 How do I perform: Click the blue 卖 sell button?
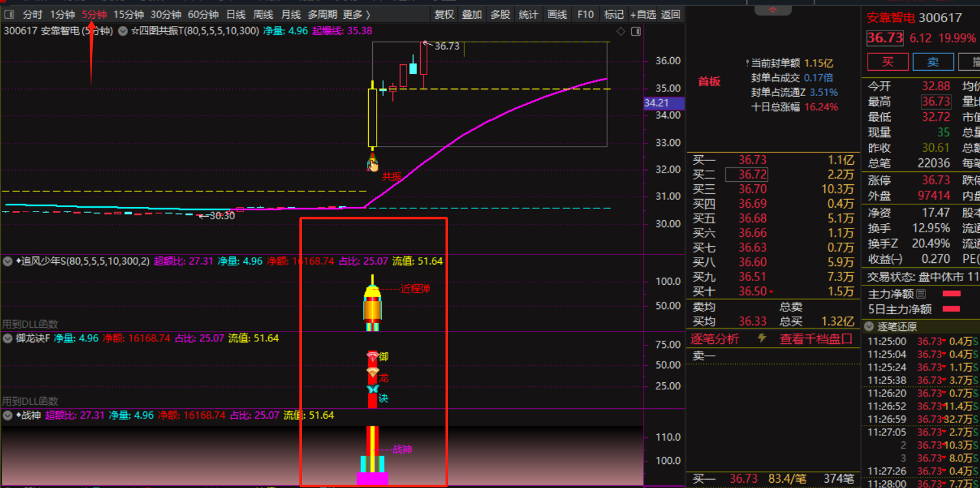[x=933, y=62]
